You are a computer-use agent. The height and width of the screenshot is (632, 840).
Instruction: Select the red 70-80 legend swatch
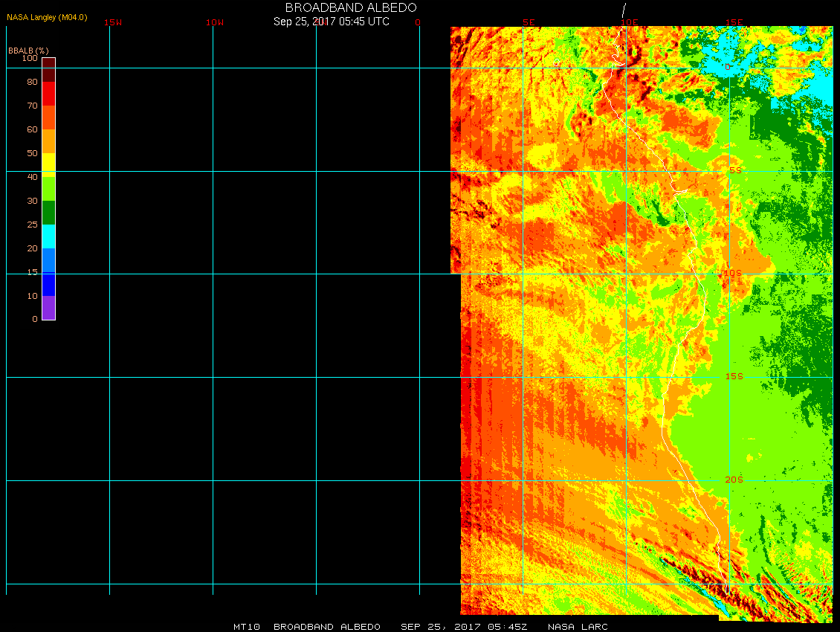click(x=49, y=93)
